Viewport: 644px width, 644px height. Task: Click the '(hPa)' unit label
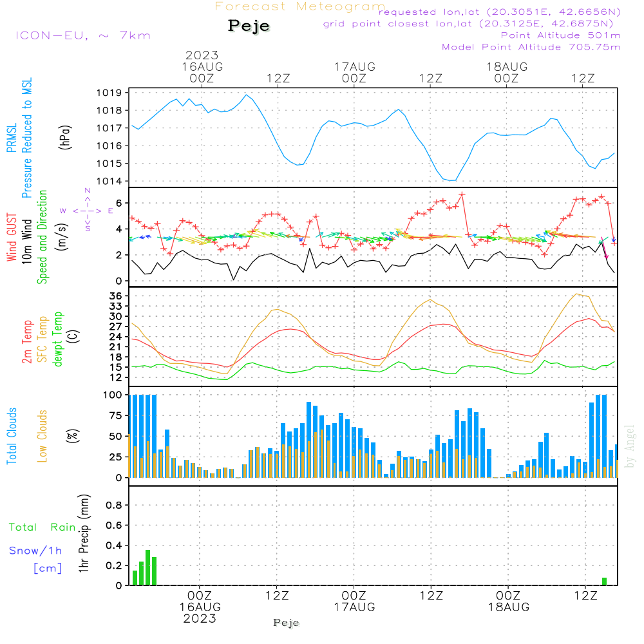click(65, 137)
